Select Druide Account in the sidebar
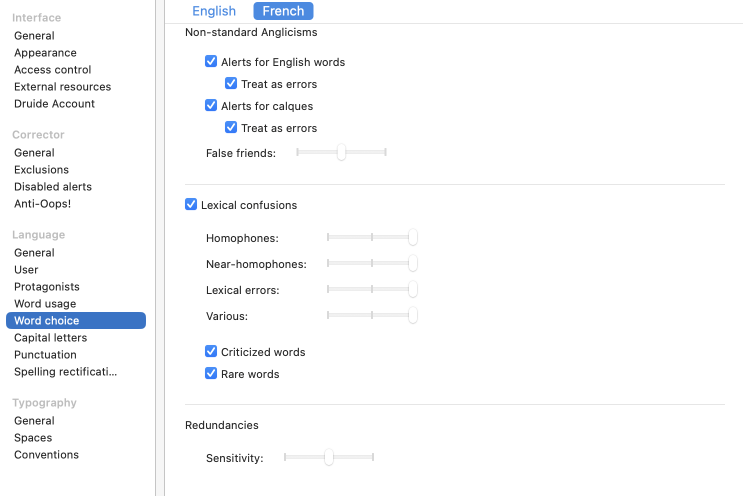Image resolution: width=743 pixels, height=496 pixels. (54, 104)
